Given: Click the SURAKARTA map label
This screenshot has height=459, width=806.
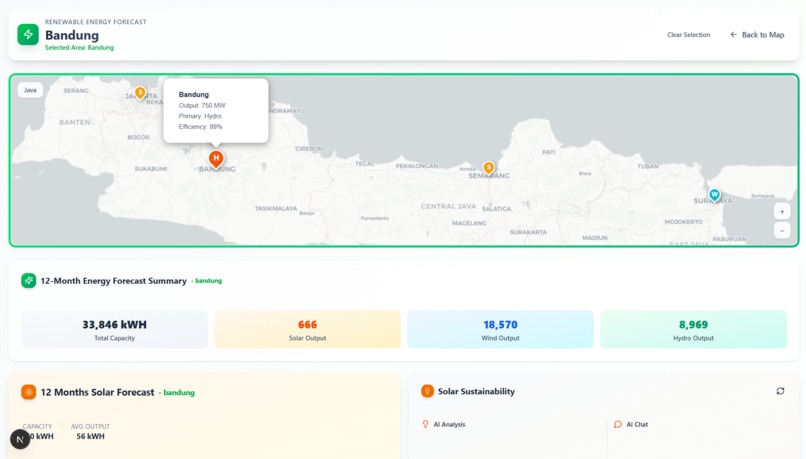Looking at the screenshot, I should [x=528, y=232].
